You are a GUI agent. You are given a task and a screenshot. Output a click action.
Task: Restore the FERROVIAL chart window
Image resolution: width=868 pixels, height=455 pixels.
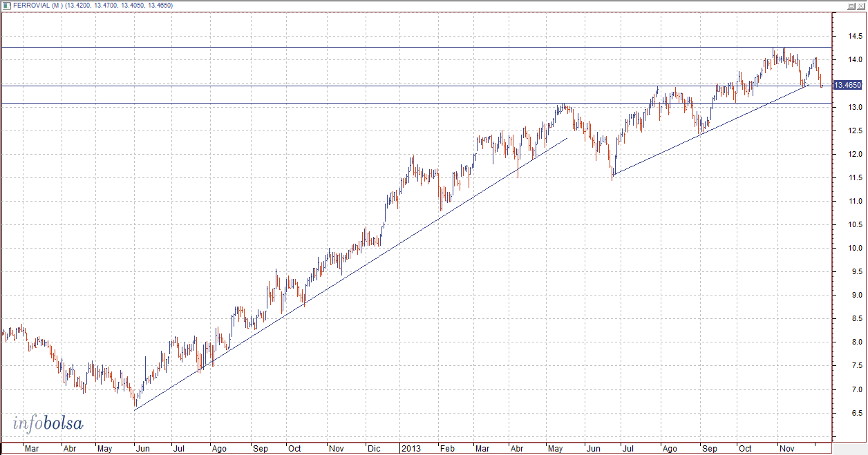851,6
